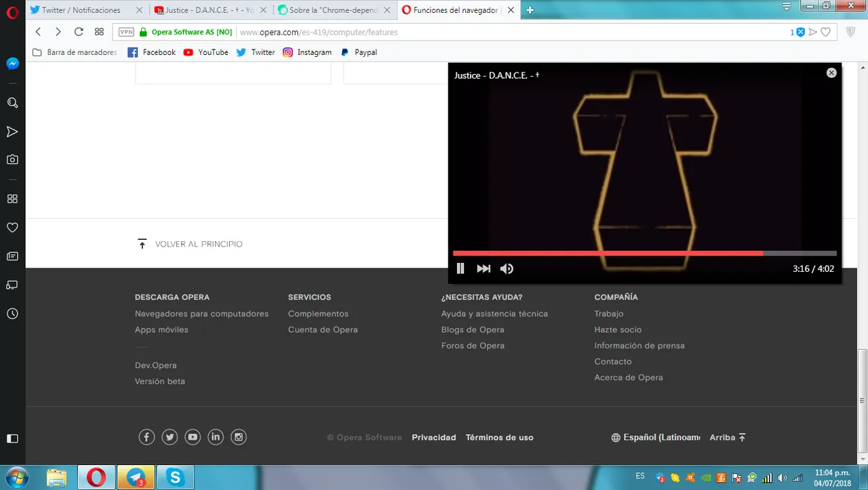Seek on the red video progress bar
This screenshot has height=490, width=868.
(x=645, y=253)
